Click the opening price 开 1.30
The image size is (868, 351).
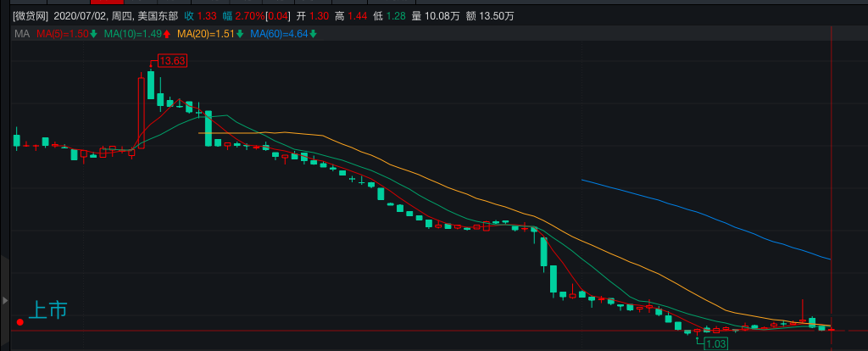point(312,16)
